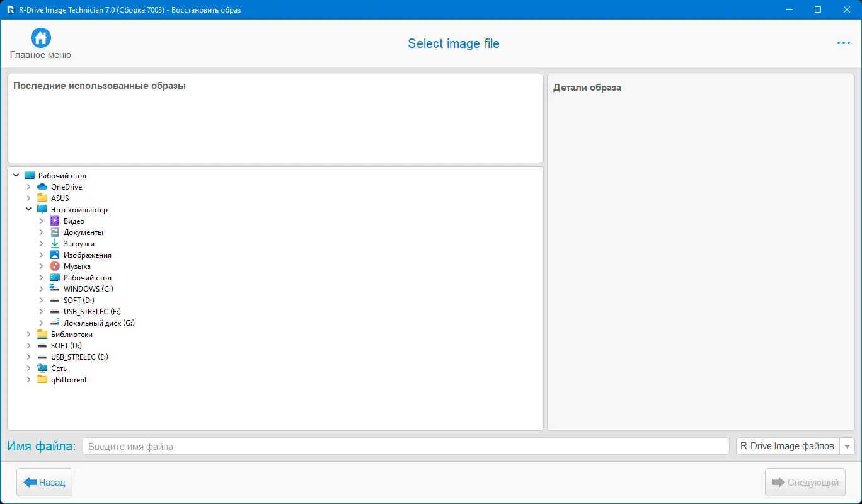Select USB_STRELEC (E:) icon under Этот компьютер
Viewport: 862px width, 504px height.
(55, 312)
